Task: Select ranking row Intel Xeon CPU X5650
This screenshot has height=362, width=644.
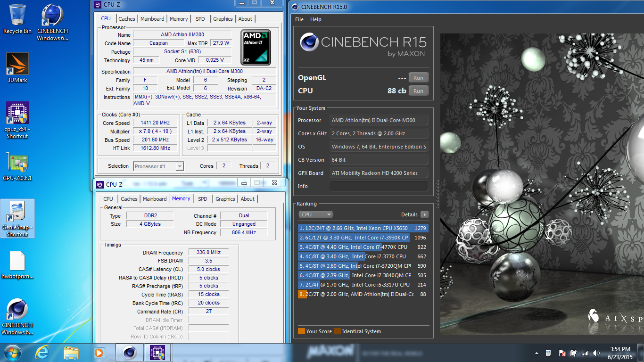Action: 363,228
